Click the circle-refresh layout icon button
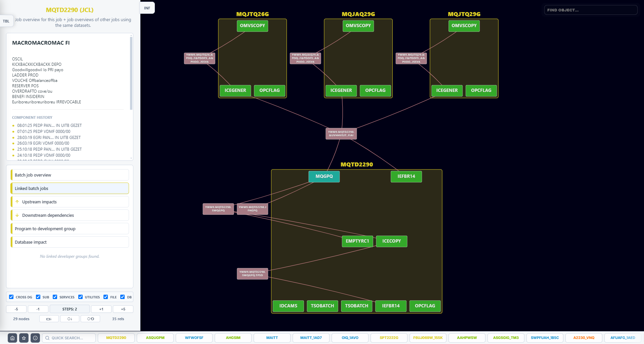Viewport: 644px width, 344px height. (x=90, y=319)
